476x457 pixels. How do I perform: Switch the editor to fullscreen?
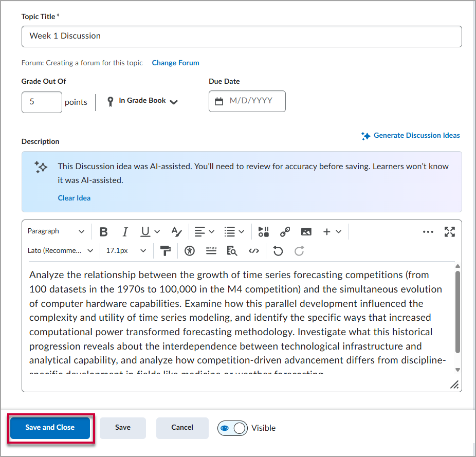pos(450,232)
